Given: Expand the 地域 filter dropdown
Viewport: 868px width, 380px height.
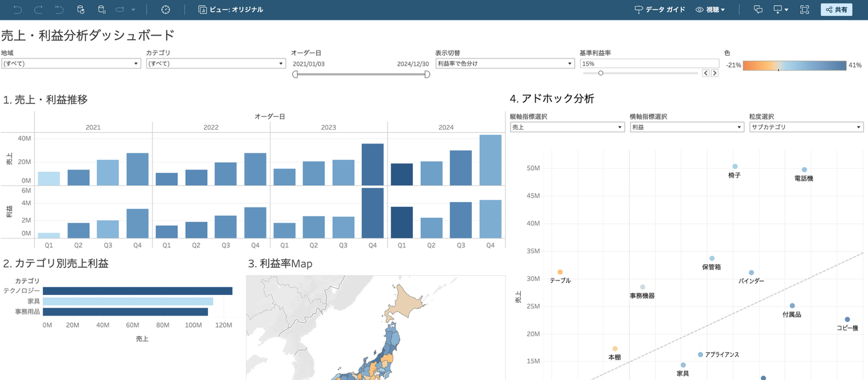Looking at the screenshot, I should coord(71,63).
